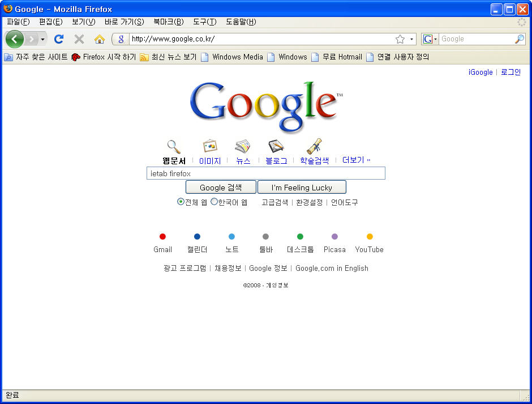Viewport: 532px width, 404px height.
Task: Expand the 더보기 » more link
Action: click(x=356, y=160)
